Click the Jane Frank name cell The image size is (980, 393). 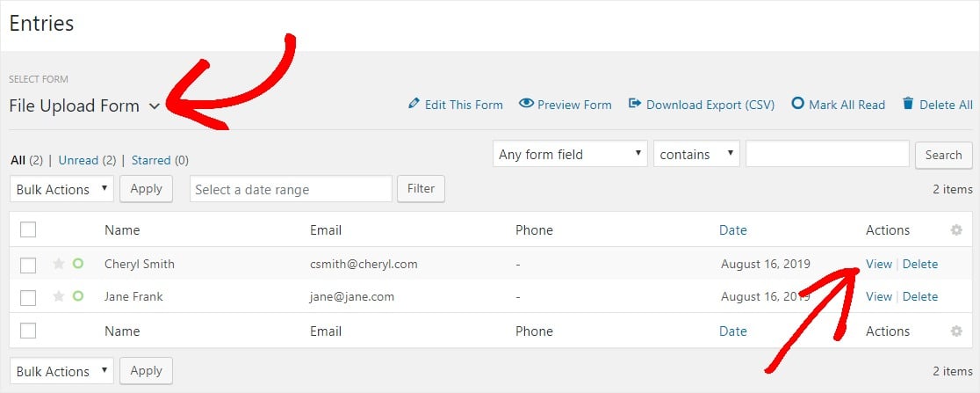click(133, 296)
